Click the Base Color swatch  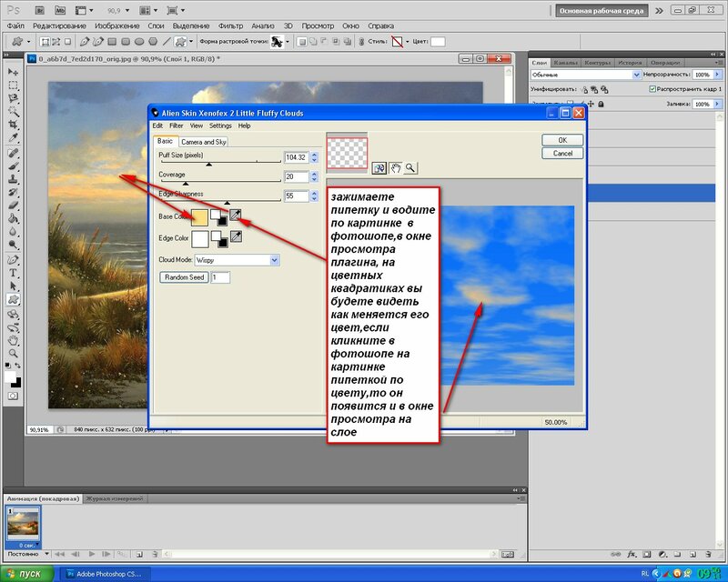coord(199,217)
